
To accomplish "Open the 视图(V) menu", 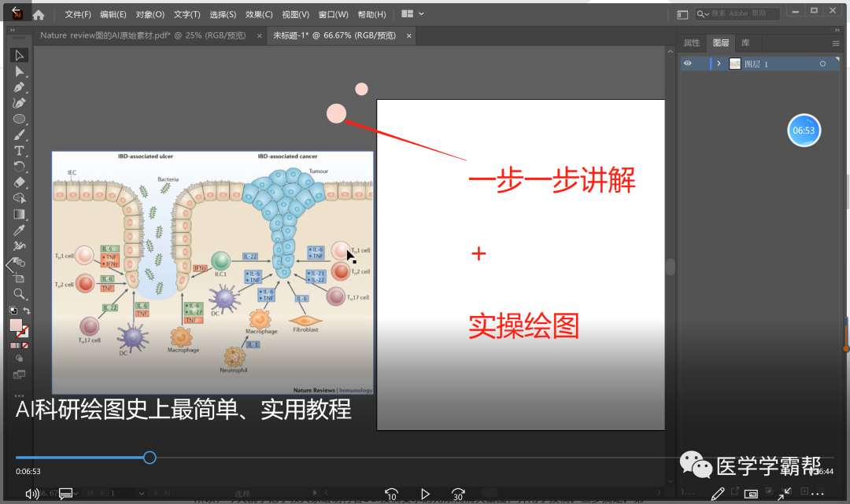I will (x=295, y=15).
